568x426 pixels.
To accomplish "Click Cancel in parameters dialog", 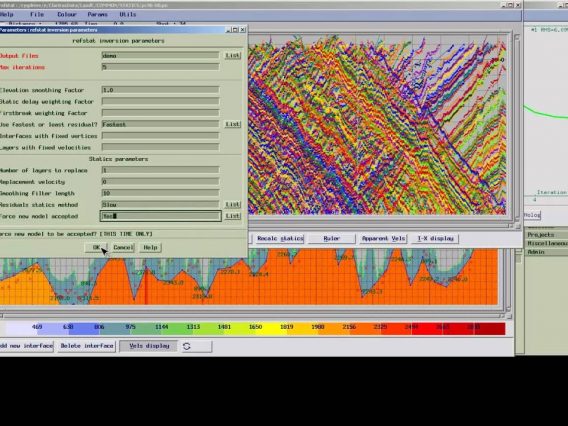I will click(x=123, y=247).
